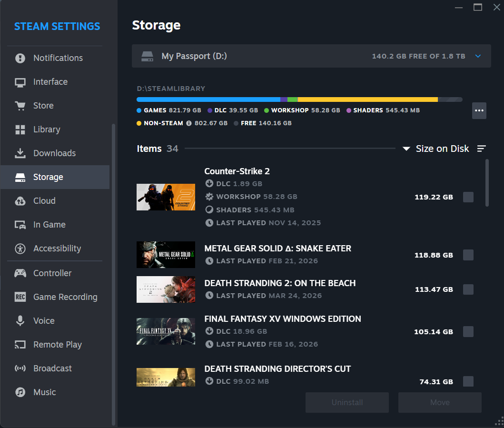The width and height of the screenshot is (504, 428).
Task: Click Metal Gear Solid last played clock icon
Action: click(x=209, y=261)
